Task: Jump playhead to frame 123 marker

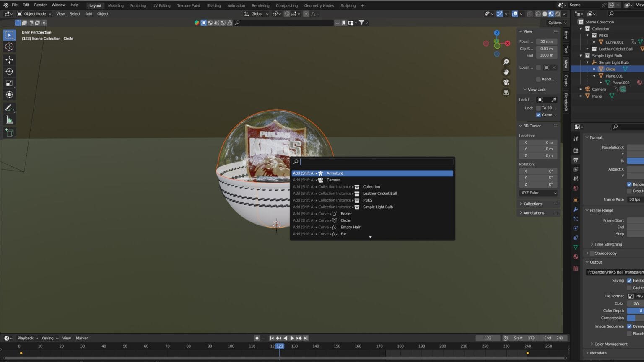Action: pos(280,346)
